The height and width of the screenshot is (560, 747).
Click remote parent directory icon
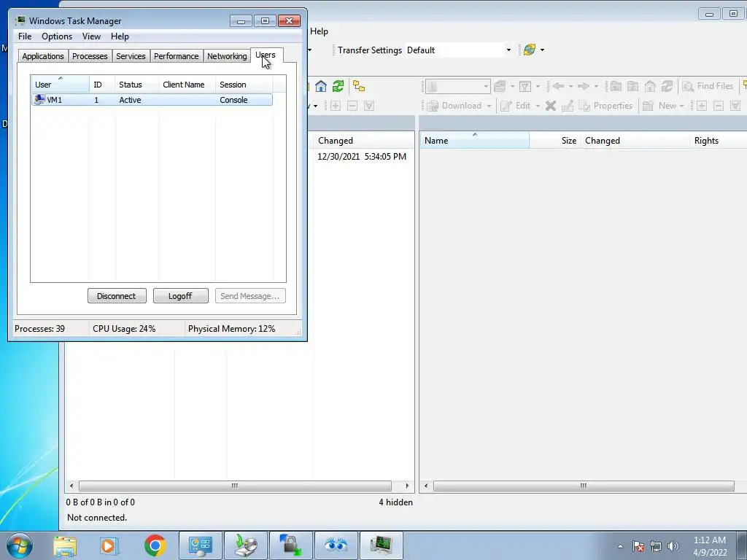(616, 86)
